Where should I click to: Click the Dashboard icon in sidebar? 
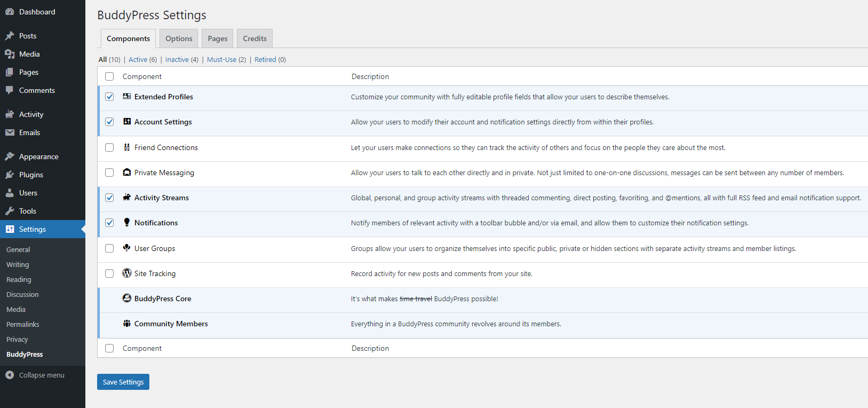[10, 12]
